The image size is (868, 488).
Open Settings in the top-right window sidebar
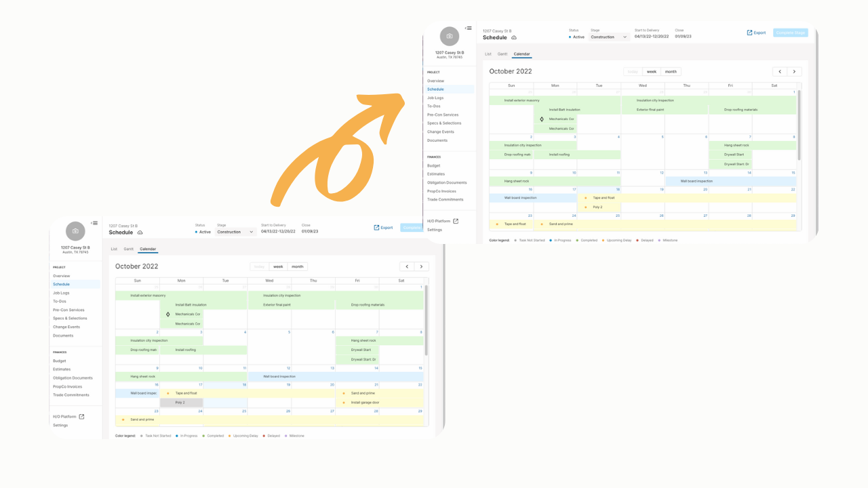coord(435,230)
